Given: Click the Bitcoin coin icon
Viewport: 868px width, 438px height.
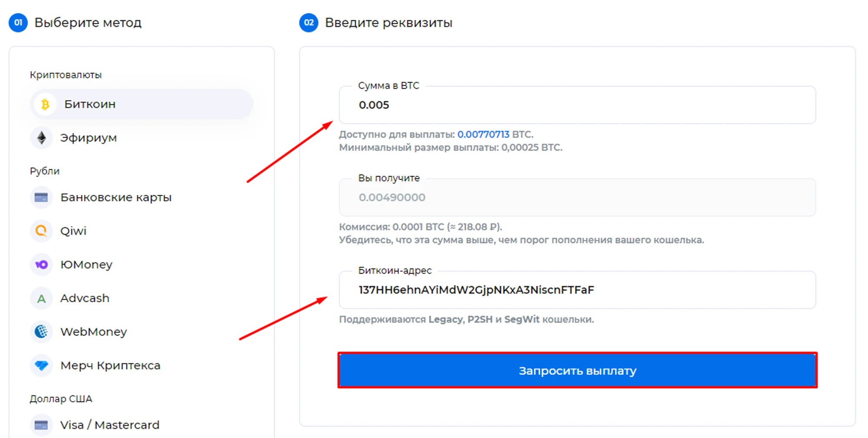Looking at the screenshot, I should tap(45, 105).
